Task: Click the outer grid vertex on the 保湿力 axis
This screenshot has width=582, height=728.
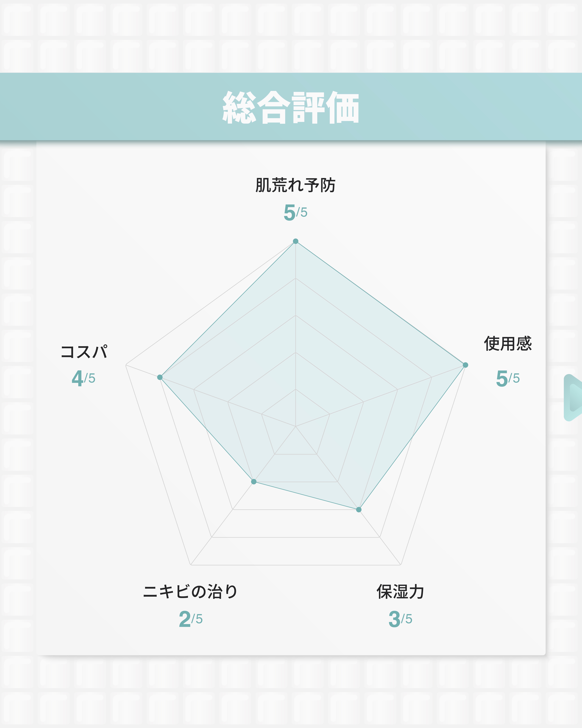Action: click(401, 565)
